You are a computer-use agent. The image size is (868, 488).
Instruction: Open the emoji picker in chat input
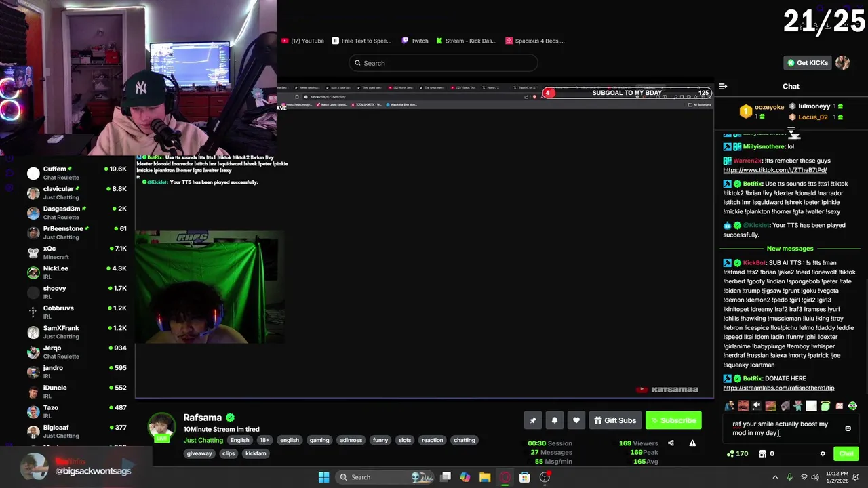(848, 428)
